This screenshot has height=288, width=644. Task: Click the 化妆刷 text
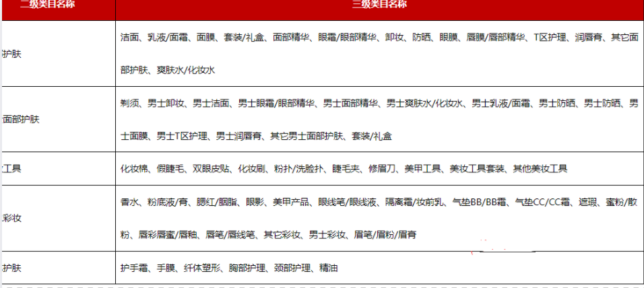pos(251,169)
